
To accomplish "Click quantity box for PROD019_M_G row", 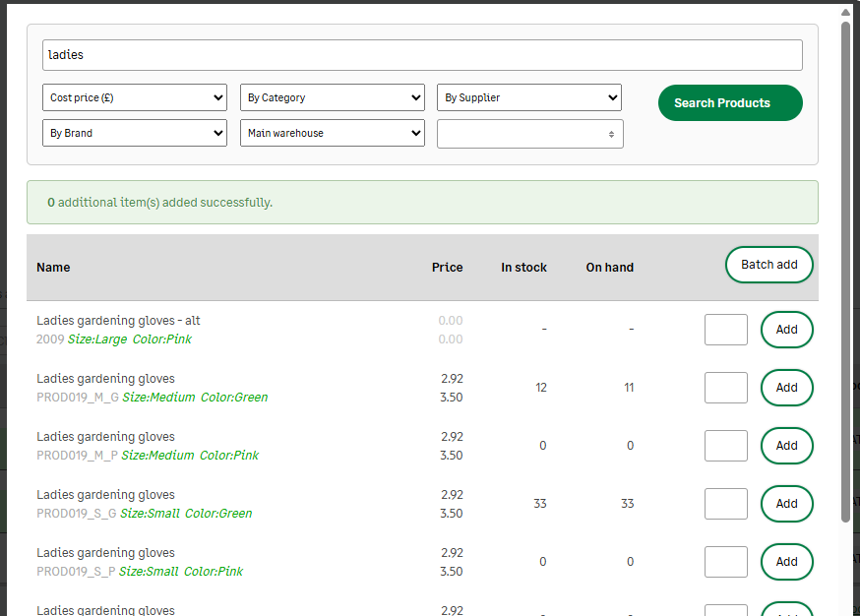I will [x=725, y=388].
